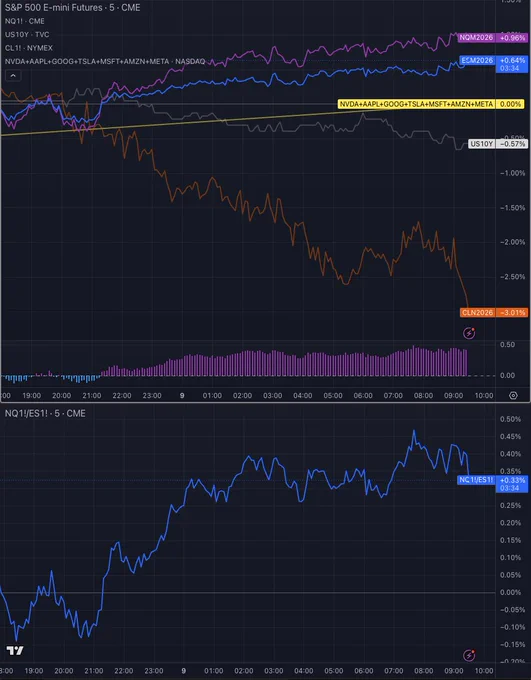Select NQ1! · CME legend entry
531x680 pixels.
coord(25,21)
